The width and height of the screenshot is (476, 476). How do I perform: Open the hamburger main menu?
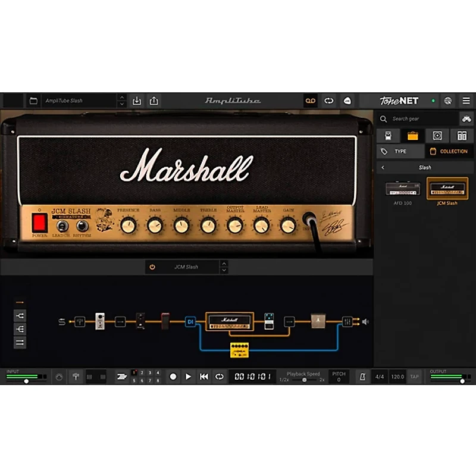click(x=466, y=101)
